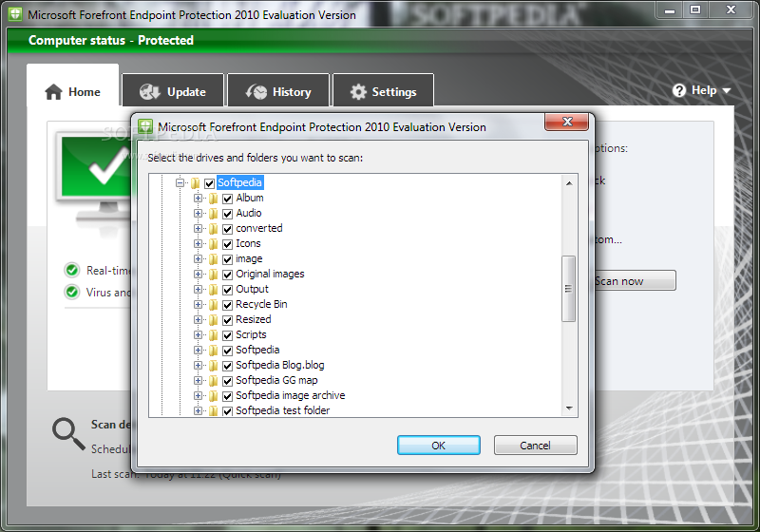Click the Scan now button behind dialog

[635, 280]
